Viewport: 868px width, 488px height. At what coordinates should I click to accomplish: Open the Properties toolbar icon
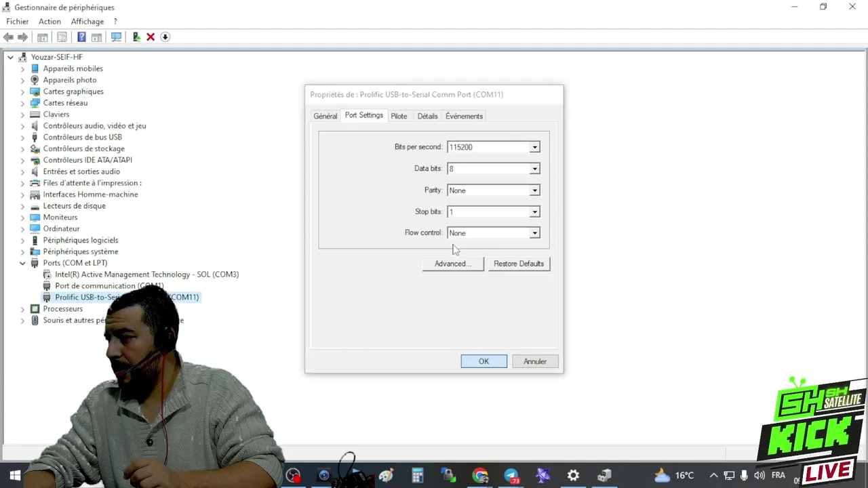[62, 37]
